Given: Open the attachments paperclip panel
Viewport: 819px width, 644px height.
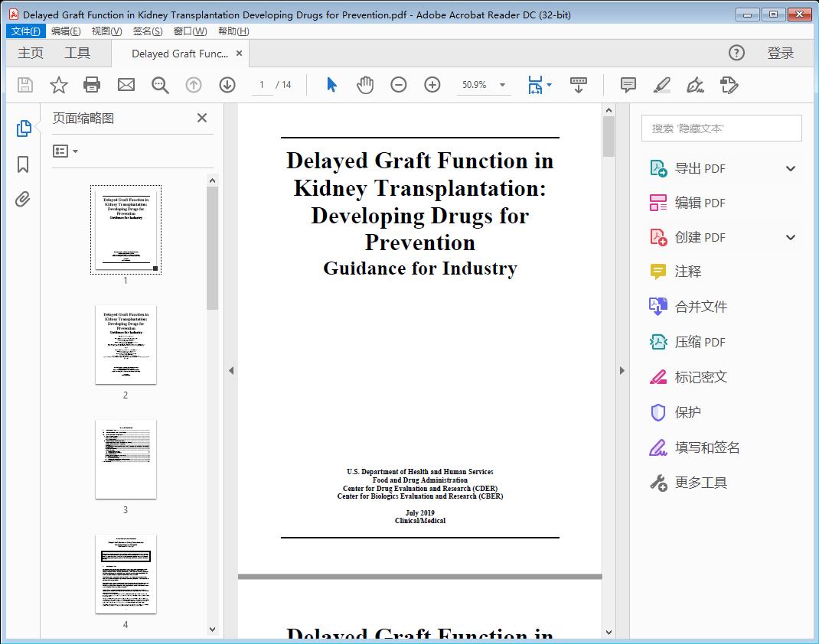Looking at the screenshot, I should (22, 199).
